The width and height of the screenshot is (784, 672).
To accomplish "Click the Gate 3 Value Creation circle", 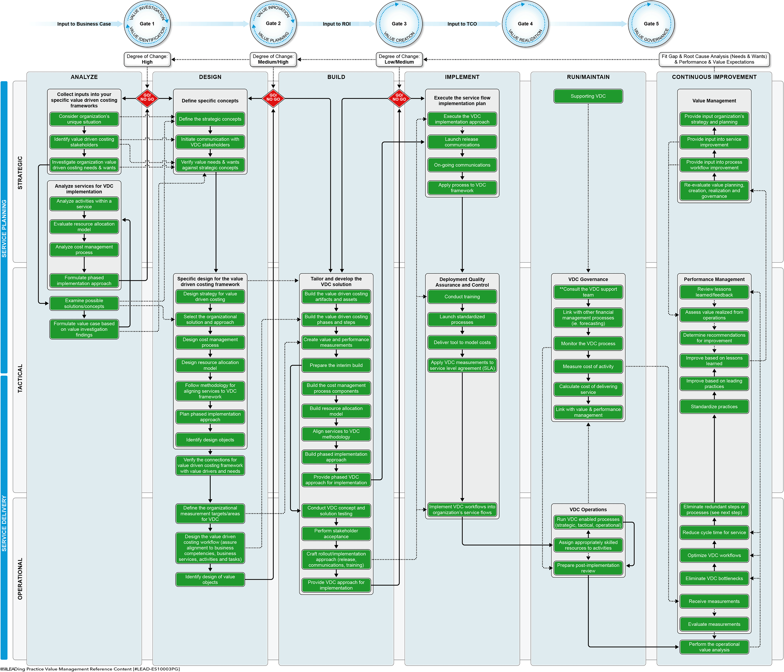I will (399, 24).
